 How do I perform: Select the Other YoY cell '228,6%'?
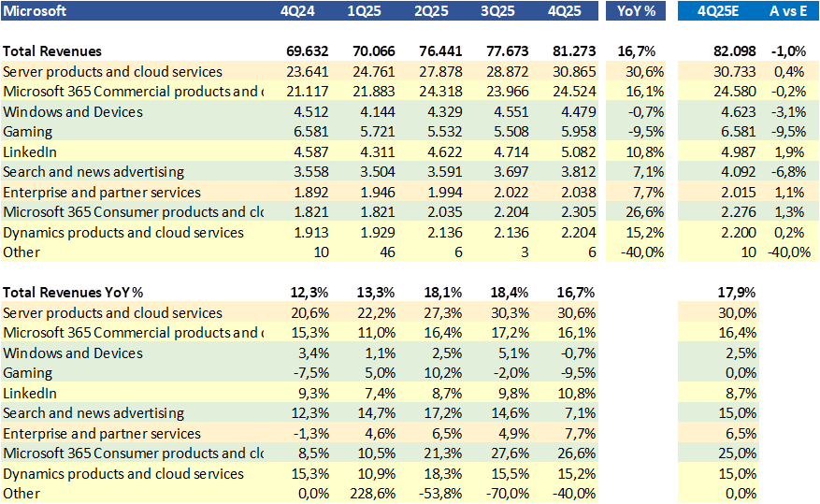(373, 494)
